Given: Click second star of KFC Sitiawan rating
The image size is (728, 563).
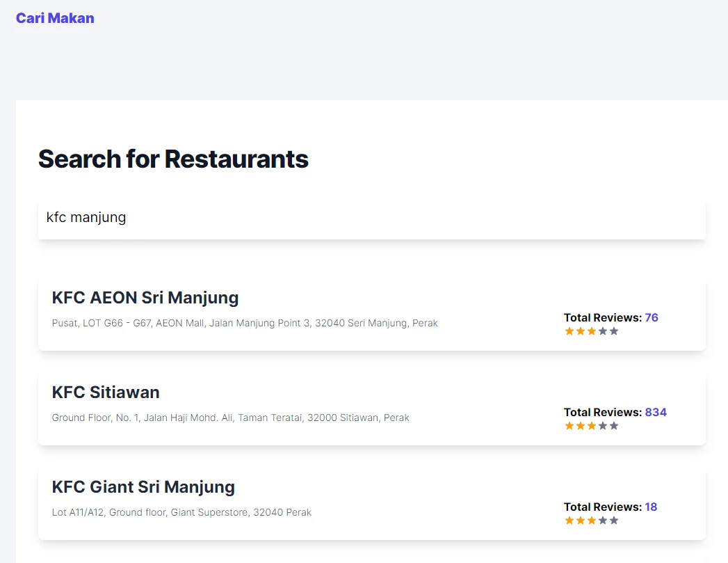Looking at the screenshot, I should 581,426.
